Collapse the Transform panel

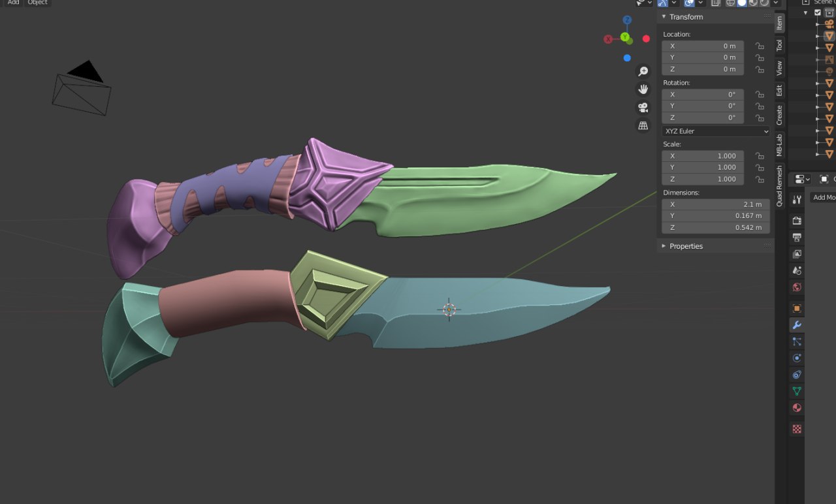pos(664,17)
